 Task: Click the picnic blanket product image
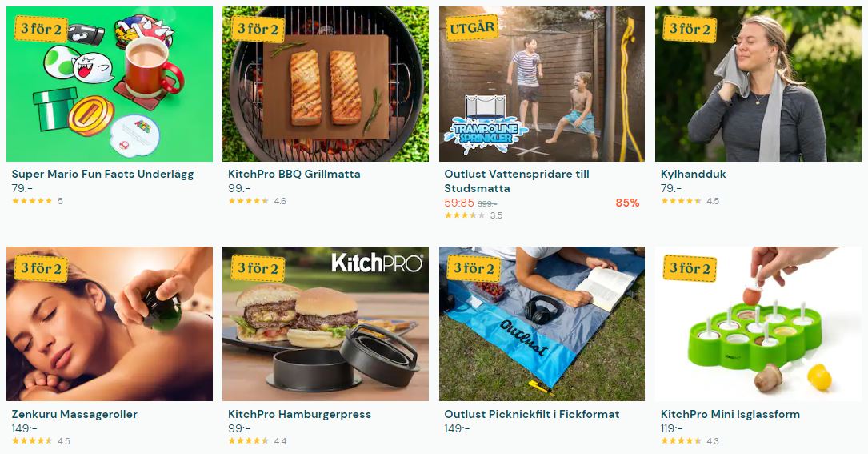(x=542, y=323)
